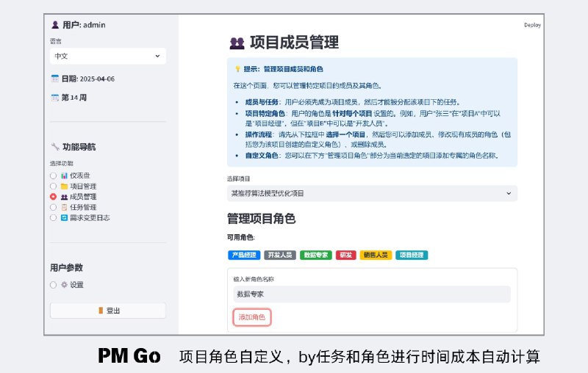Click the 管理项目角色 heading
Viewport: 588px width, 373px height.
262,218
